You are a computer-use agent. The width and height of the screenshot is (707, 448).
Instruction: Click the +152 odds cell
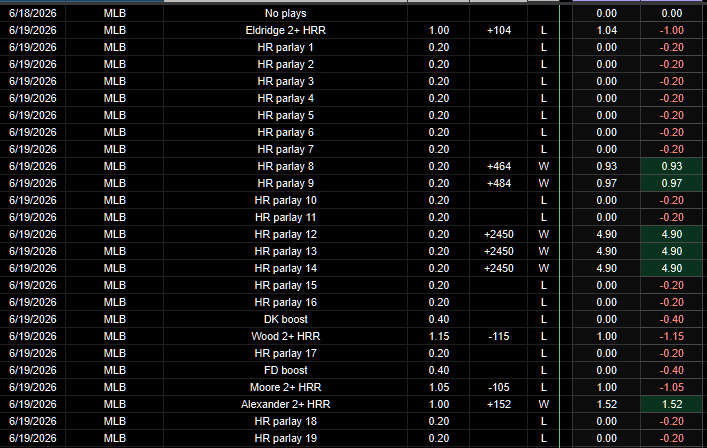click(x=499, y=404)
